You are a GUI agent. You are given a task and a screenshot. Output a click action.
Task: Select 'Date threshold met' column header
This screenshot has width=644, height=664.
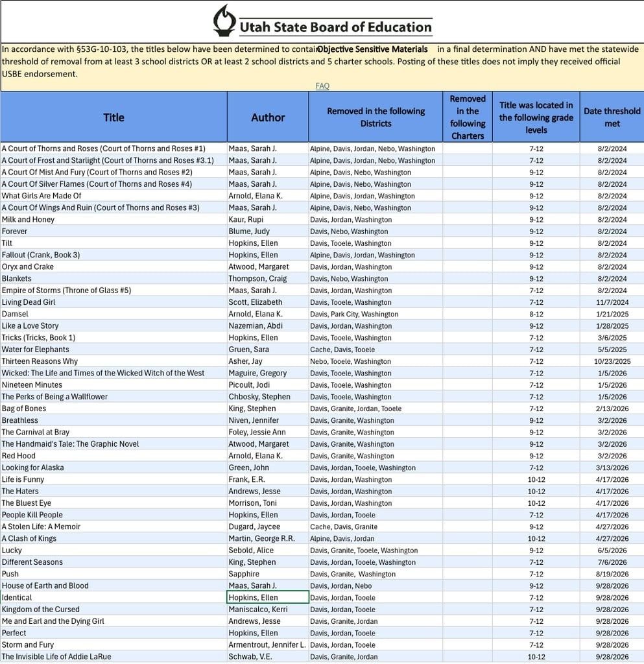[x=612, y=117]
